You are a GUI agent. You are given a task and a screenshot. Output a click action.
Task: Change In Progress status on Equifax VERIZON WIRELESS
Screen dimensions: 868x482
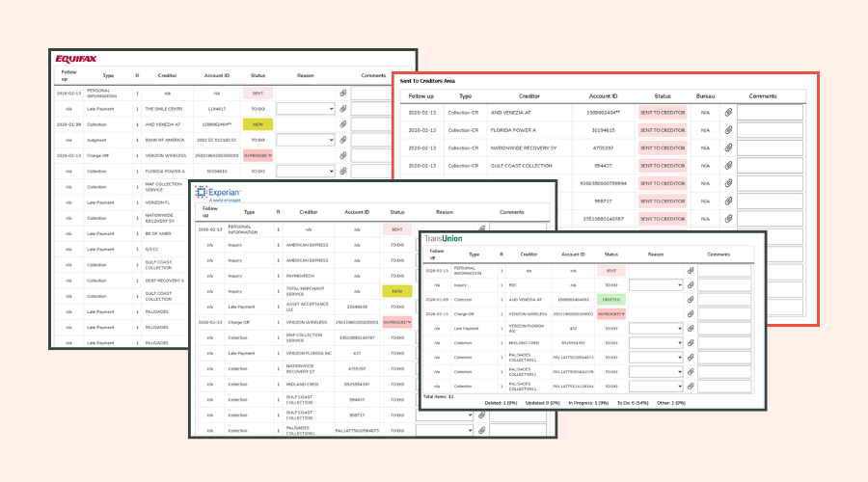258,155
